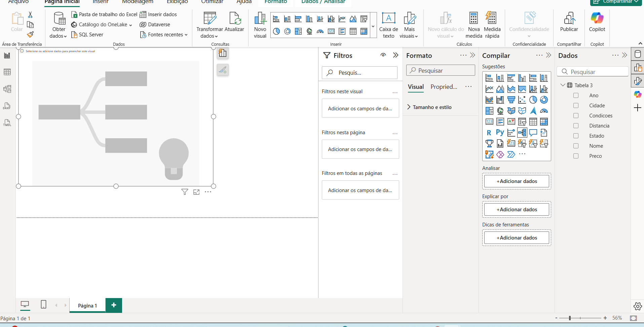644x327 pixels.
Task: Check the Preco field checkbox
Action: pos(576,156)
